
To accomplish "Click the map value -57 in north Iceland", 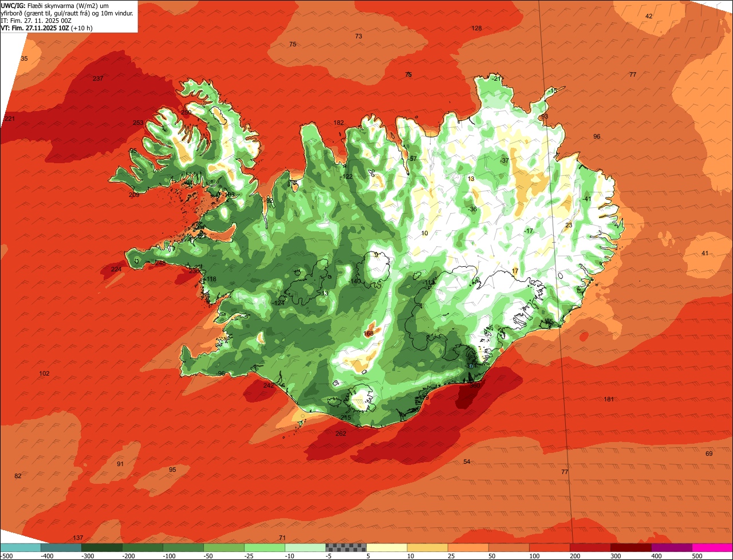I will point(412,159).
